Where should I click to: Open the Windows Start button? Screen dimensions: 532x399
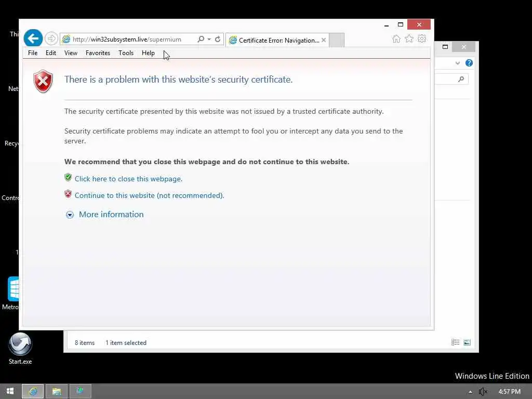click(x=10, y=391)
